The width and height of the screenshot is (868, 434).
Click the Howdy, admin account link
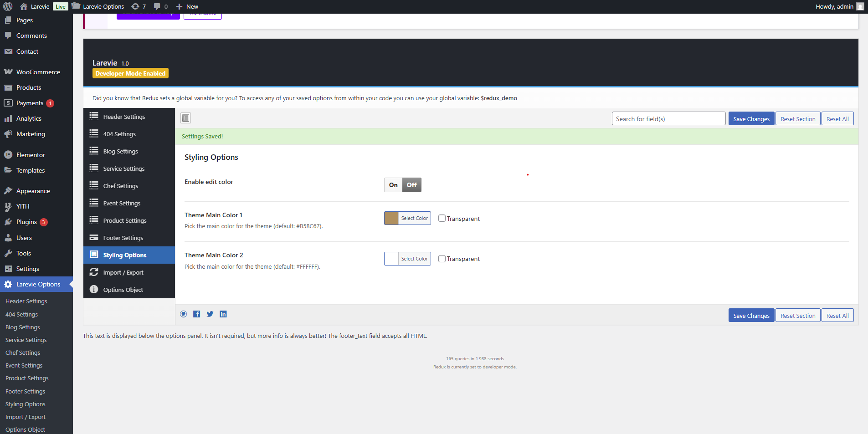(x=839, y=6)
